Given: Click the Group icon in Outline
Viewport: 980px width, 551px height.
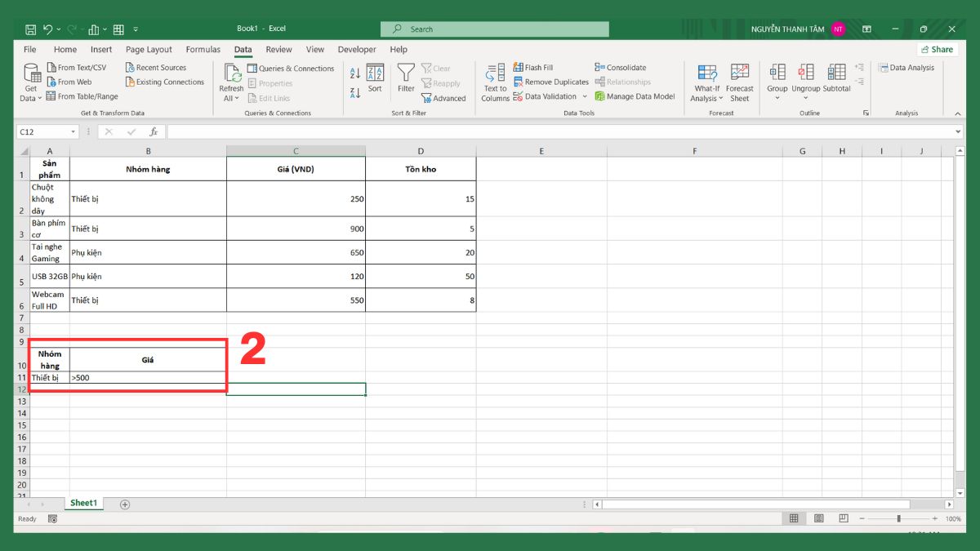Looking at the screenshot, I should 777,78.
